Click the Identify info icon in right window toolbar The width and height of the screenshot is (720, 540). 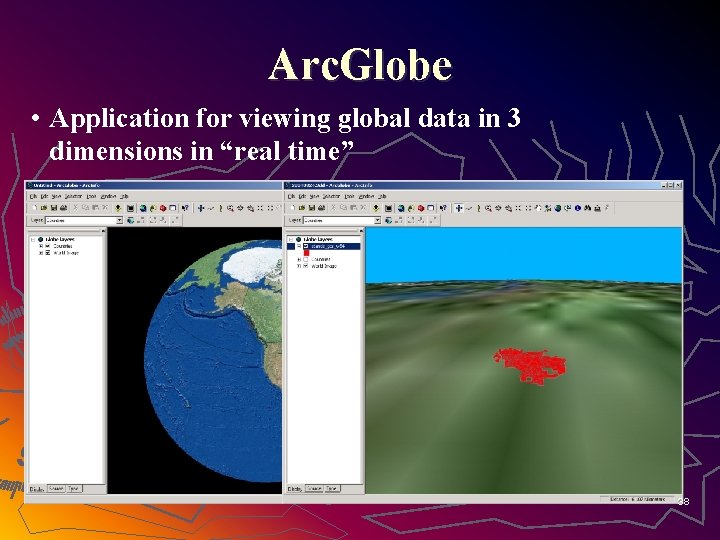(578, 208)
